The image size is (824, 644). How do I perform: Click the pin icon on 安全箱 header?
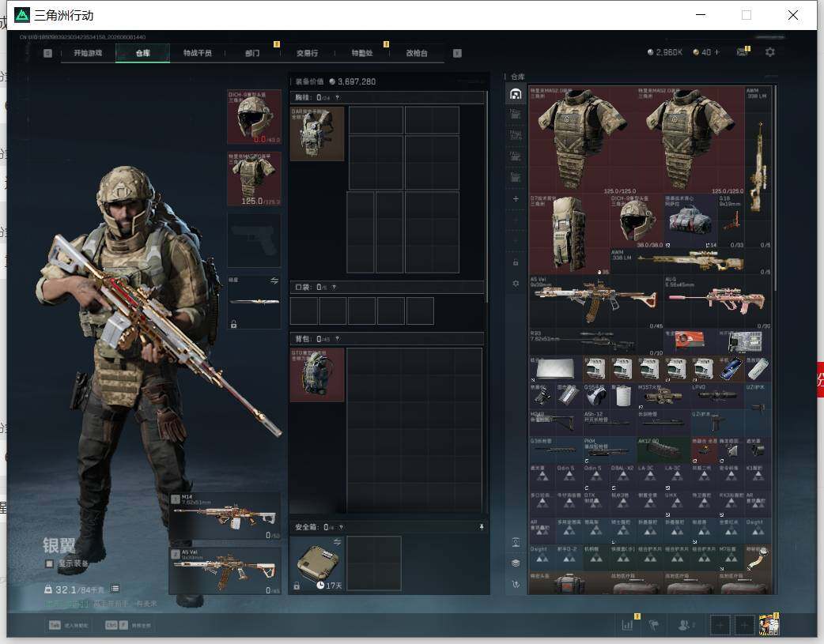(x=481, y=527)
